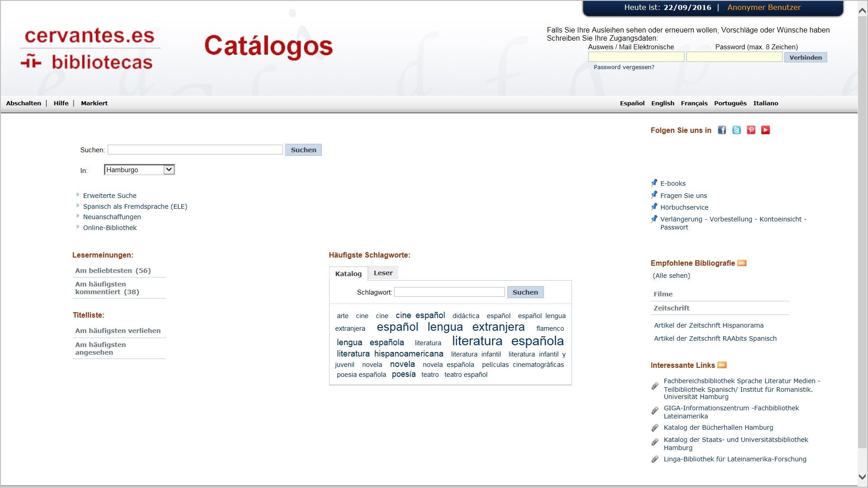Click the tag 'flamenco'
This screenshot has width=868, height=488.
click(x=550, y=328)
